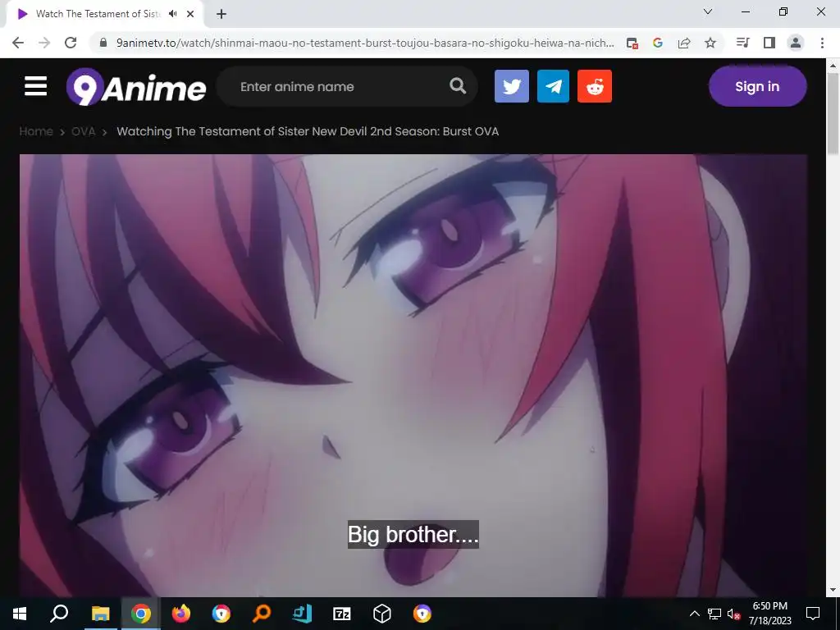Click the anime video player frame
Viewport: 840px width, 630px height.
coord(413,375)
